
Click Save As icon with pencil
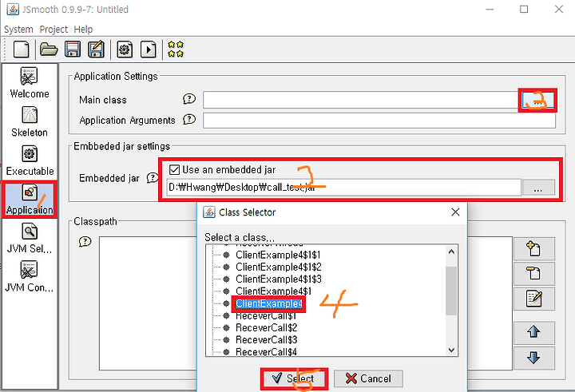(x=96, y=49)
